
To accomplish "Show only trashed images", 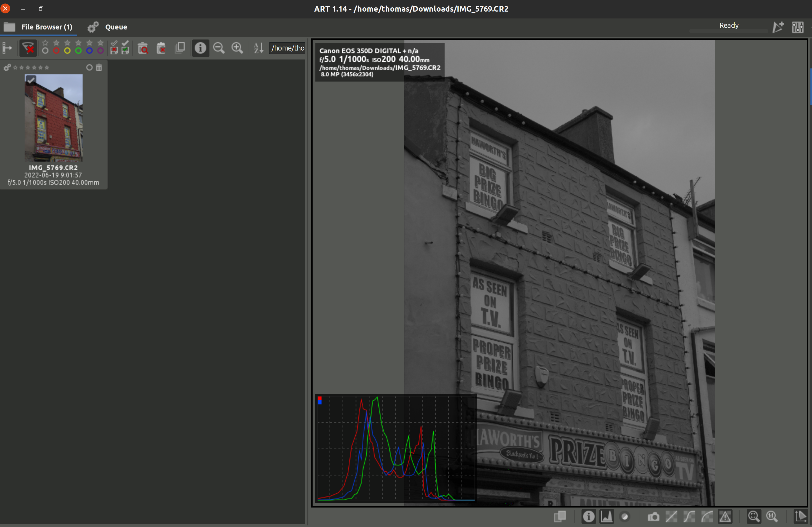I will [x=143, y=48].
